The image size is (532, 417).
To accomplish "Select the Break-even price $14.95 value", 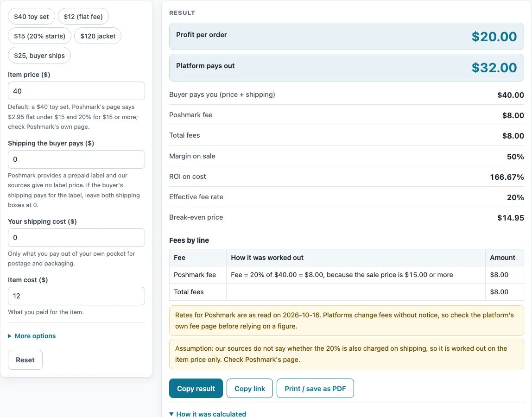I will [x=511, y=218].
